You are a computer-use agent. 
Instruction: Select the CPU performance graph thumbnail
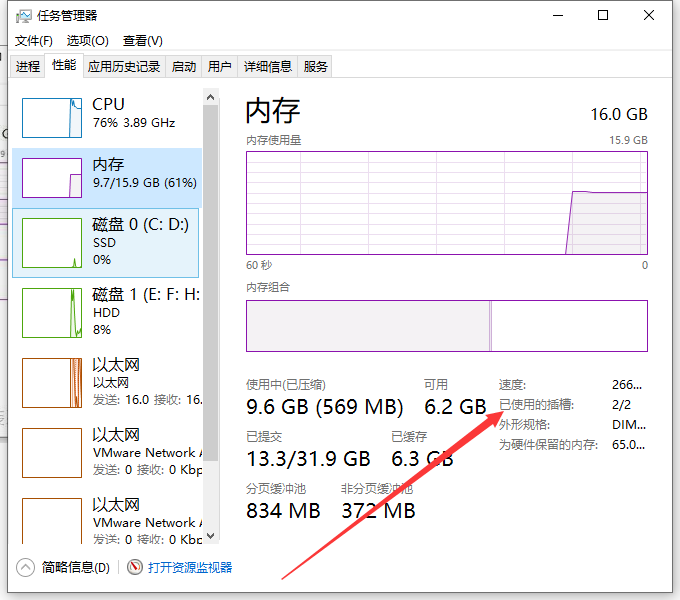pyautogui.click(x=52, y=117)
